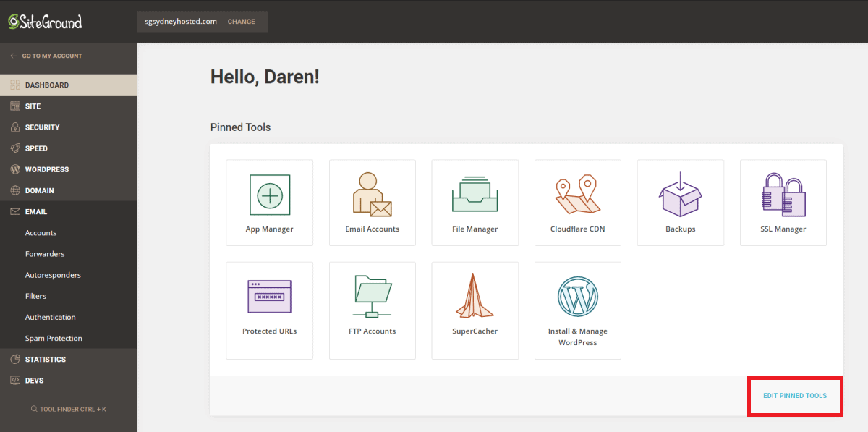Image resolution: width=868 pixels, height=432 pixels.
Task: Open the App Manager pinned tool icon
Action: pos(270,195)
